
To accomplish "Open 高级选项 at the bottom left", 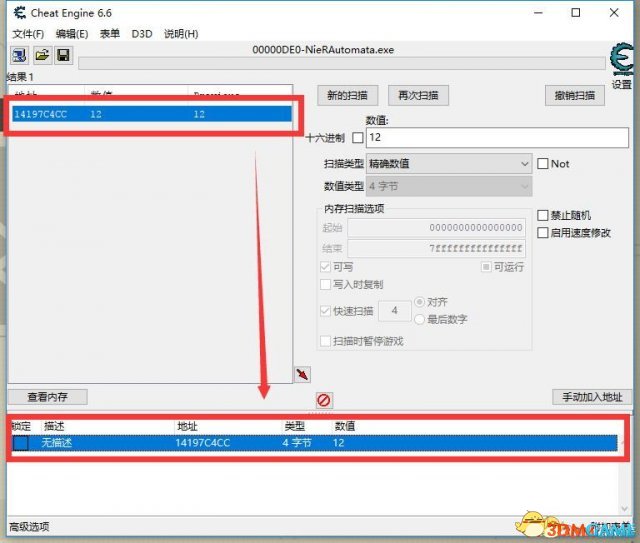I will coord(29,527).
